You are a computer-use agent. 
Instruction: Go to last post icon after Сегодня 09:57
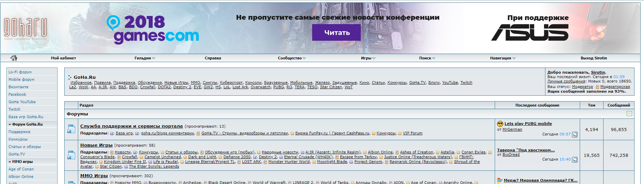coord(575,134)
